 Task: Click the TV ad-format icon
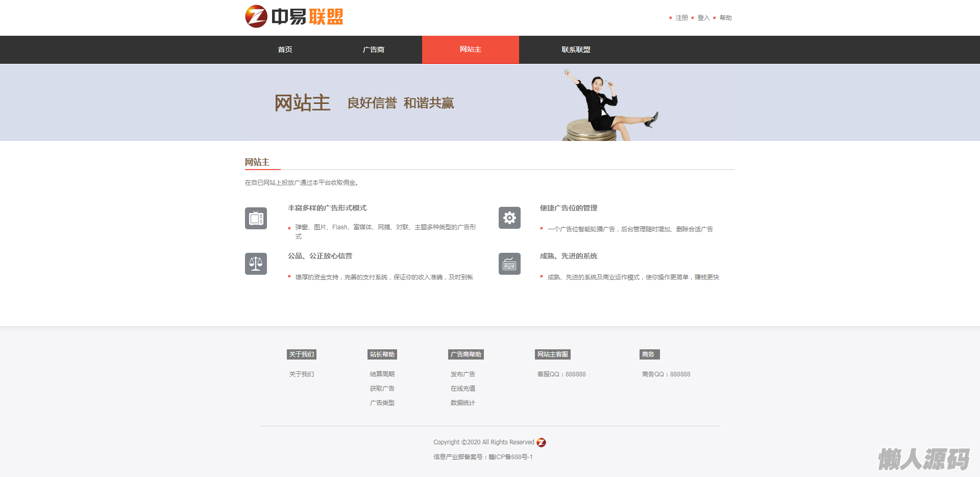tap(256, 219)
